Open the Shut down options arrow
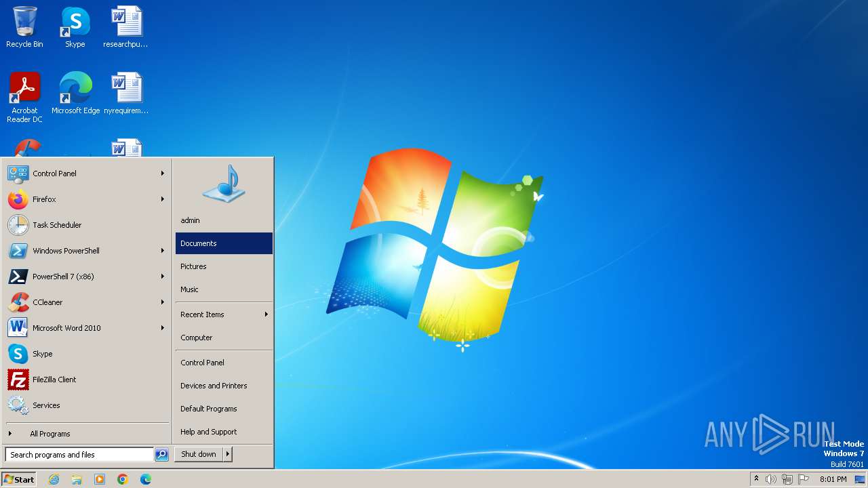This screenshot has width=868, height=488. pyautogui.click(x=228, y=454)
